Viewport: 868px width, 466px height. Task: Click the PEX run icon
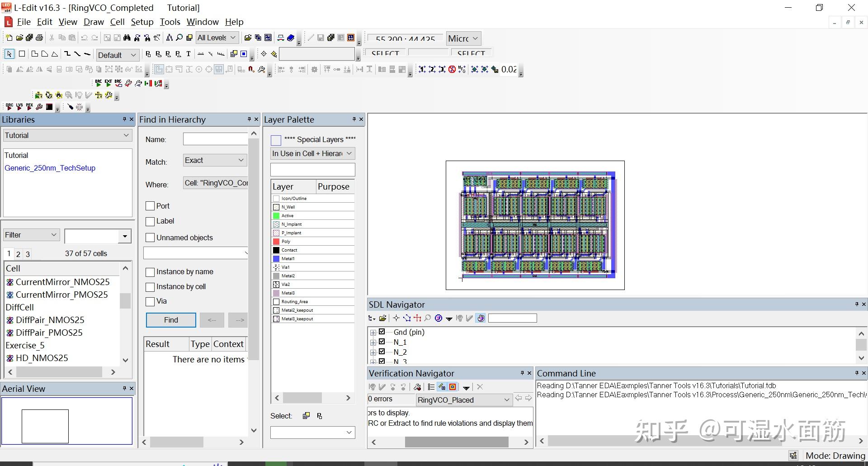29,107
